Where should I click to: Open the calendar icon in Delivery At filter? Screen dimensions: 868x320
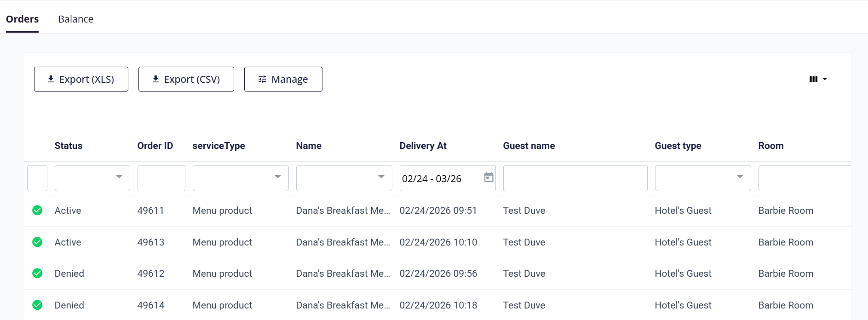(x=489, y=177)
